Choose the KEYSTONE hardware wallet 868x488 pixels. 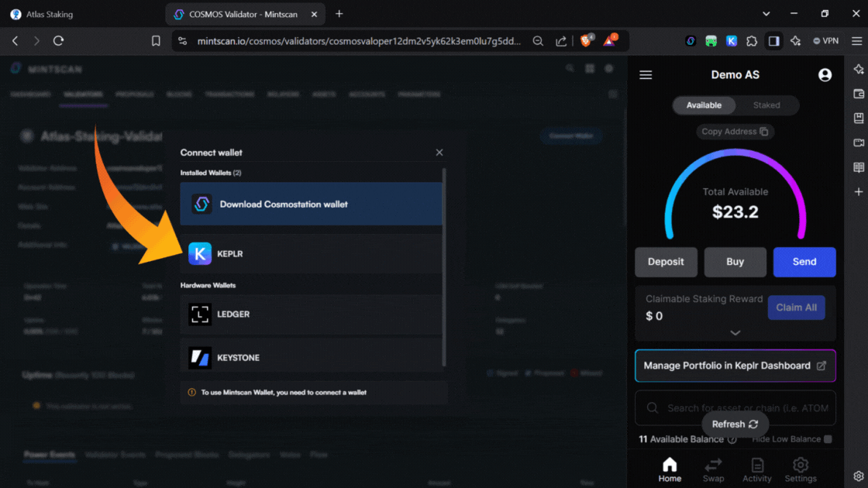[x=310, y=358]
